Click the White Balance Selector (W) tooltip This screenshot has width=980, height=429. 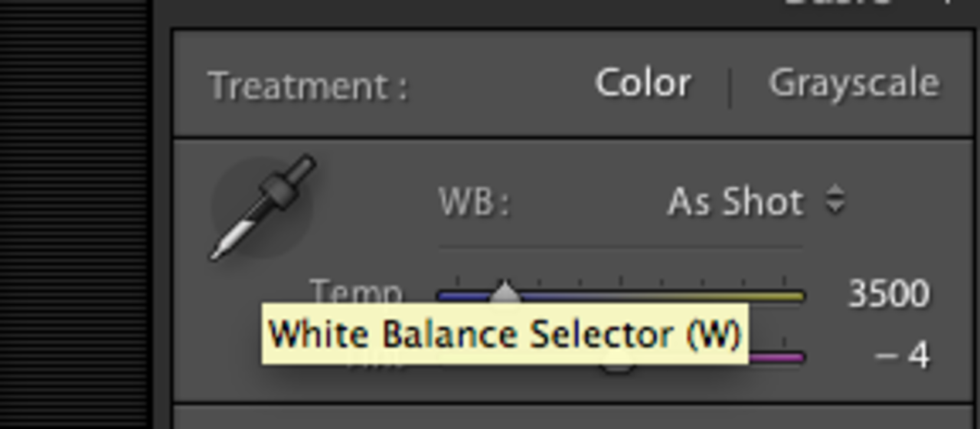505,334
